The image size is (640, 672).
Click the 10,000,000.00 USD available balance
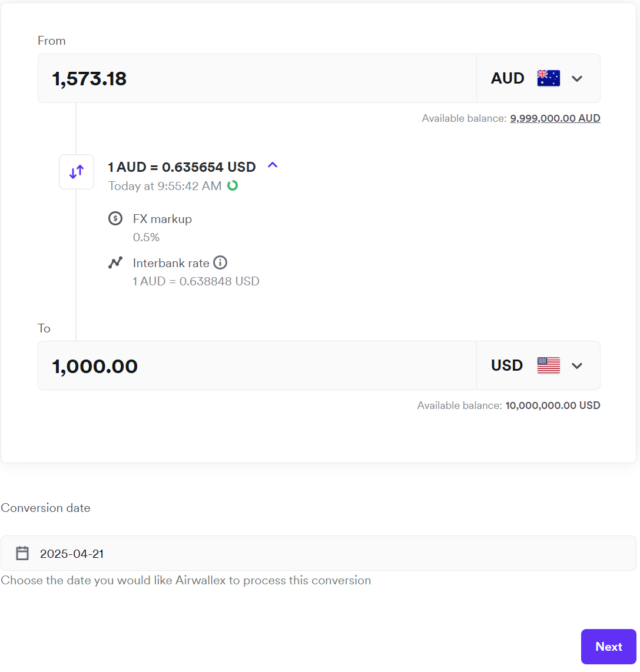(x=552, y=405)
